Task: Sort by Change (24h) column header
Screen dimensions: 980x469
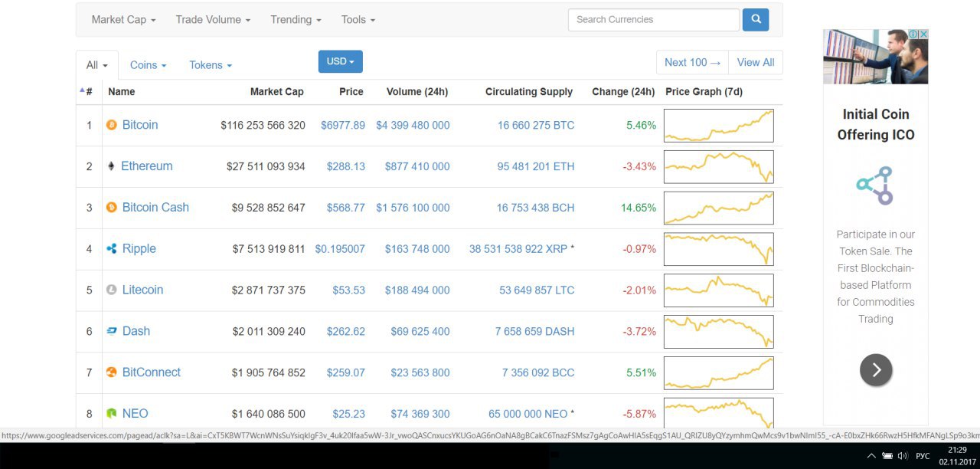Action: click(x=623, y=92)
